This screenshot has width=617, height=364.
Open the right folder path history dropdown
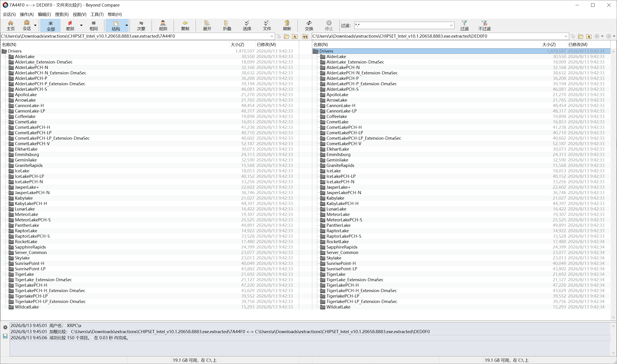[566, 36]
